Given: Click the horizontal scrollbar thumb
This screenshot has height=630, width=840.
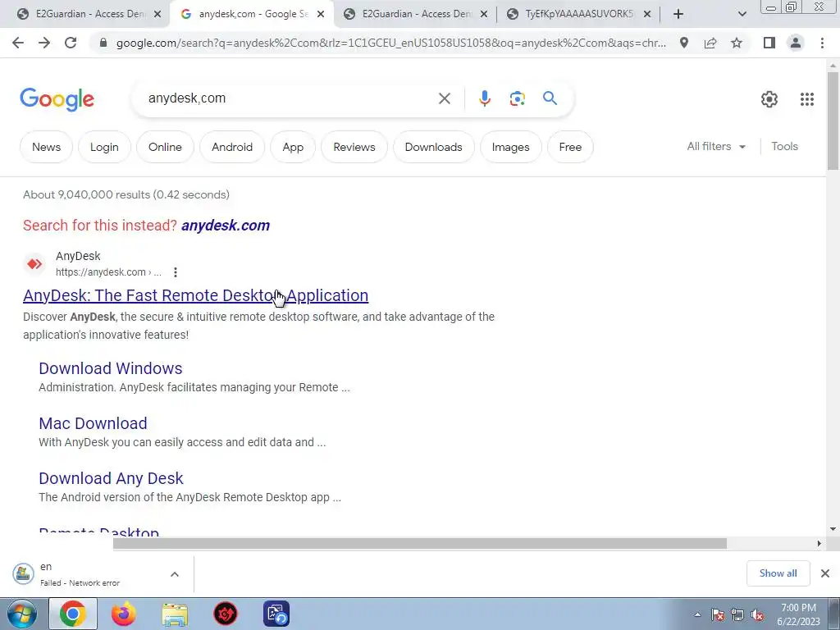Looking at the screenshot, I should point(420,544).
